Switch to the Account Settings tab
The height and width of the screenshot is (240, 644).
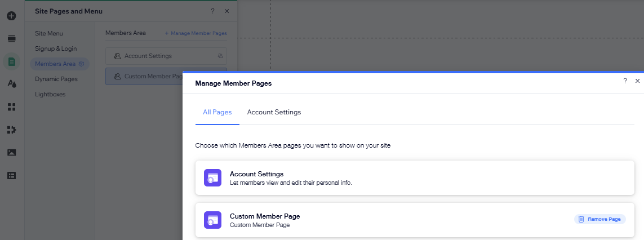tap(274, 112)
